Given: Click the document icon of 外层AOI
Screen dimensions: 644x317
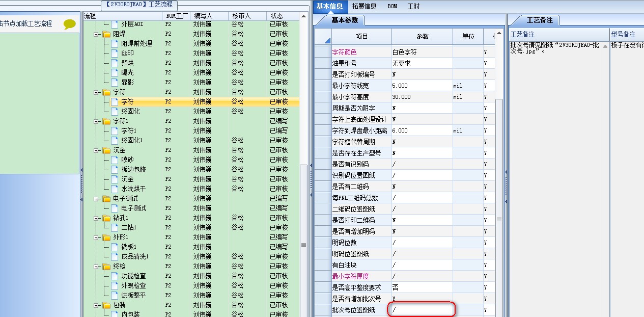Looking at the screenshot, I should (x=115, y=24).
